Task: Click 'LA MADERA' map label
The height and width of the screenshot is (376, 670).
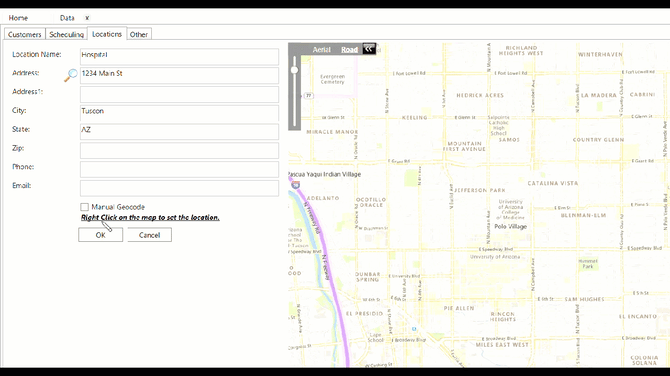Action: [x=599, y=95]
